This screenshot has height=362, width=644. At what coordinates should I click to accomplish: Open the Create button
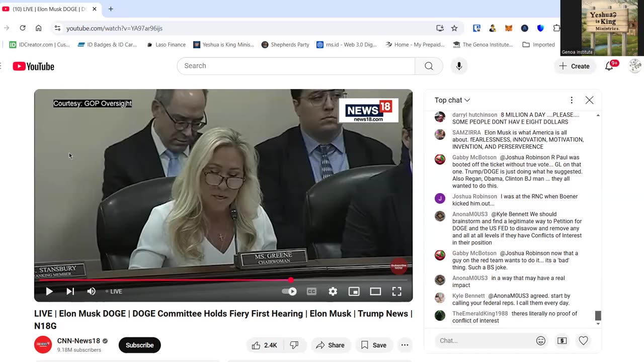pyautogui.click(x=575, y=66)
